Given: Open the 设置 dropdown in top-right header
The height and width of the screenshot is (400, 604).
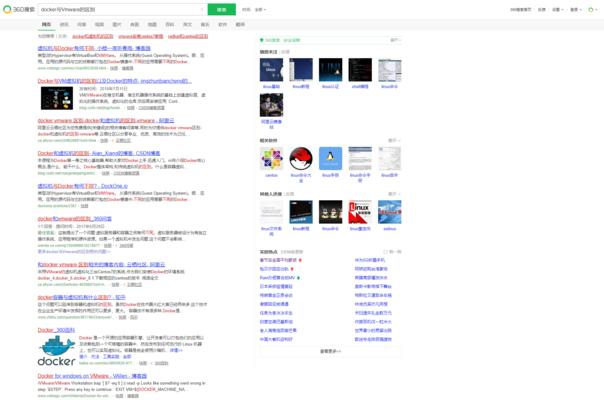Looking at the screenshot, I should point(557,10).
